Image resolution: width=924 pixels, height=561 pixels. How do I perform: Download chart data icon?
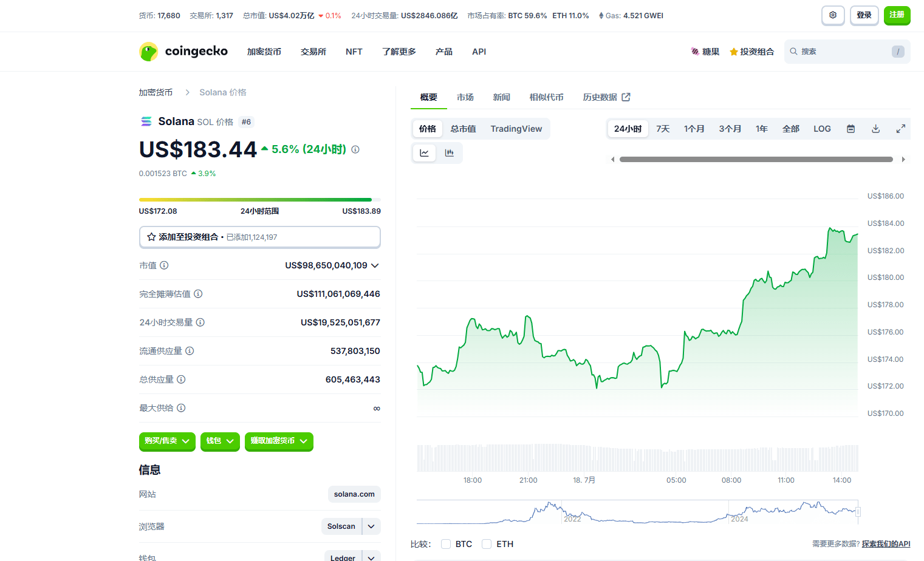[876, 129]
